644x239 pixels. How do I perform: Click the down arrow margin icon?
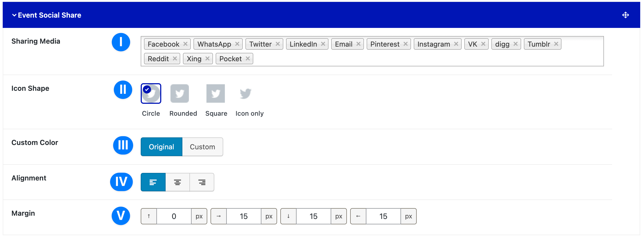pyautogui.click(x=288, y=216)
